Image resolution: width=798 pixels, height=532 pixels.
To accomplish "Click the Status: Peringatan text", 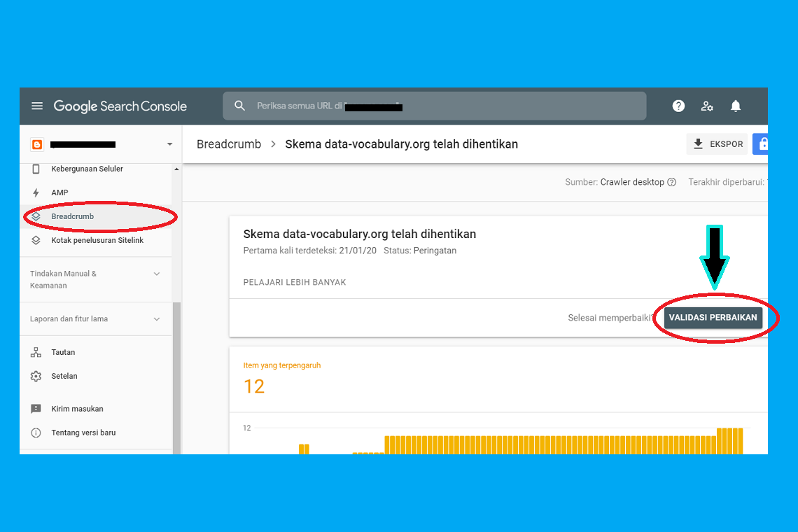I will [x=420, y=251].
